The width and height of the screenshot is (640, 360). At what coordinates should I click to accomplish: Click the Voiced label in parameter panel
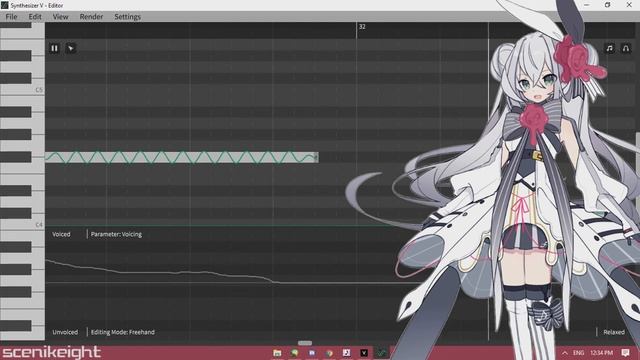61,234
